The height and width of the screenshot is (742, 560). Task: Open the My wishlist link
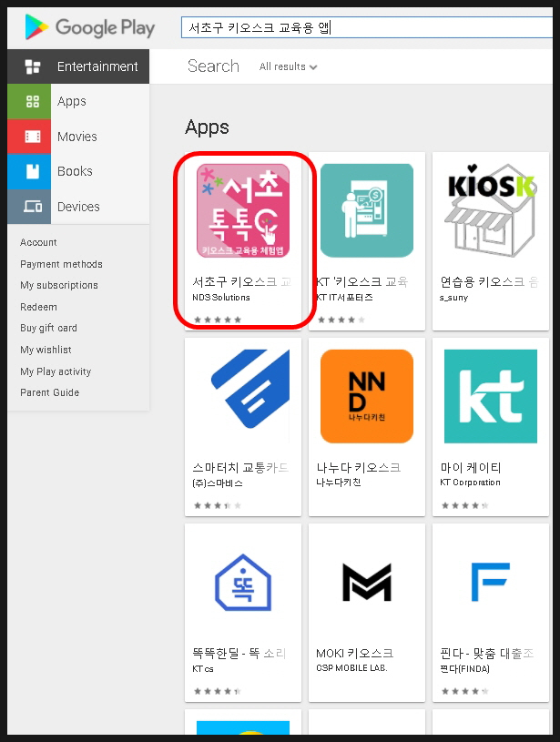pyautogui.click(x=46, y=350)
